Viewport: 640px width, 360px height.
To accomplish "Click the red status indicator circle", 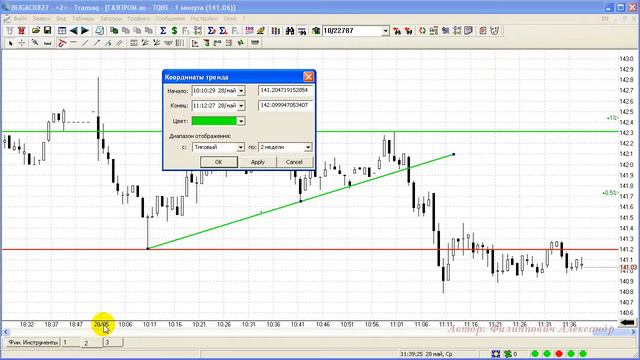I will click(x=559, y=353).
